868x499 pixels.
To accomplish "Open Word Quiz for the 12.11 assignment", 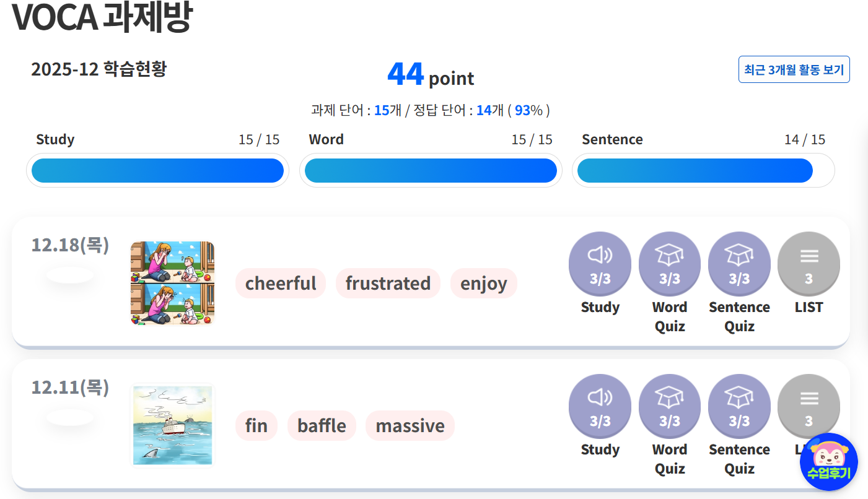I will [x=669, y=405].
